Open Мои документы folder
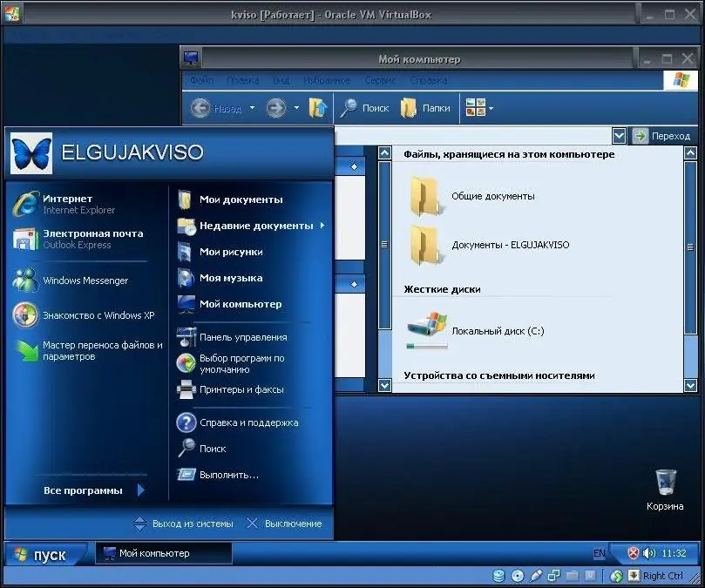 click(230, 199)
